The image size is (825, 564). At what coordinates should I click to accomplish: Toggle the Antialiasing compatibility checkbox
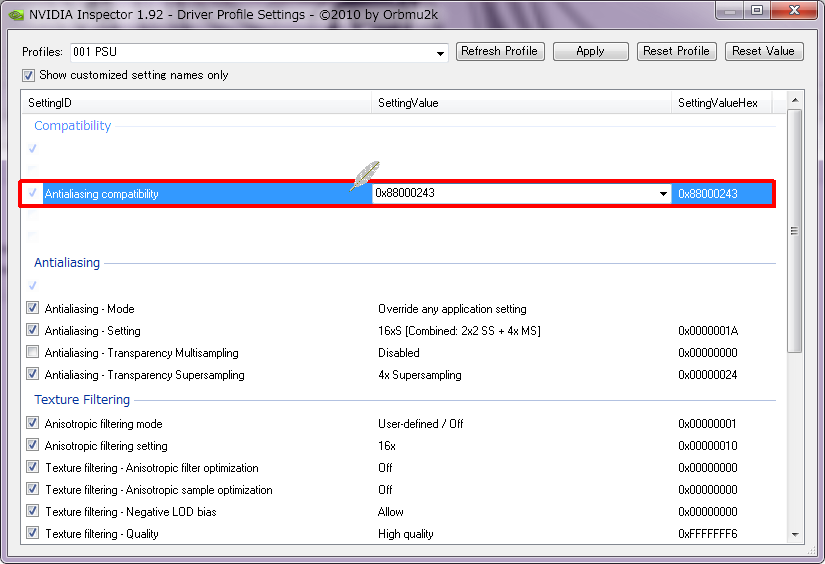(x=33, y=193)
